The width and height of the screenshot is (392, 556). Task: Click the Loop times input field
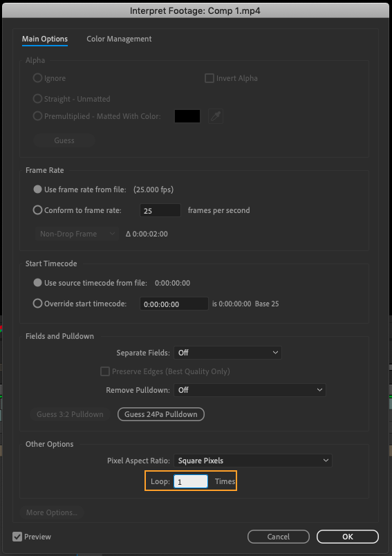pyautogui.click(x=191, y=481)
